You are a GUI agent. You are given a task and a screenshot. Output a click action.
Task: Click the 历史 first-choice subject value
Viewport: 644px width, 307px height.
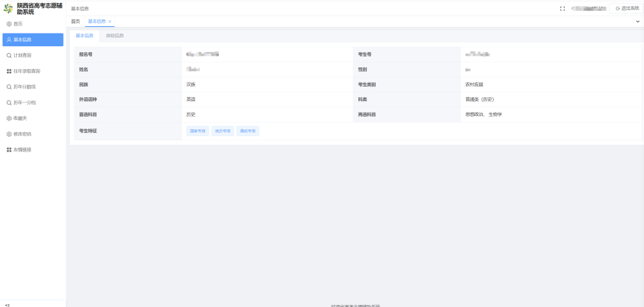click(268, 115)
